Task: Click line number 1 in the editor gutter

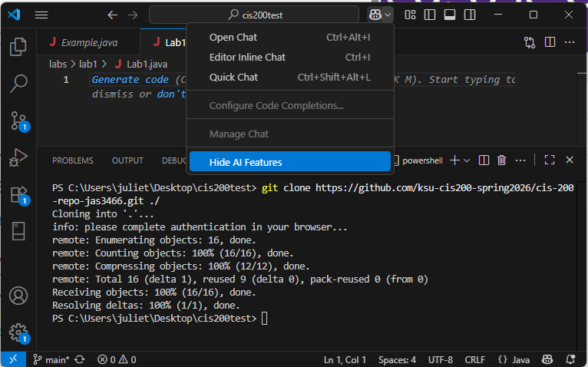Action: click(x=66, y=80)
